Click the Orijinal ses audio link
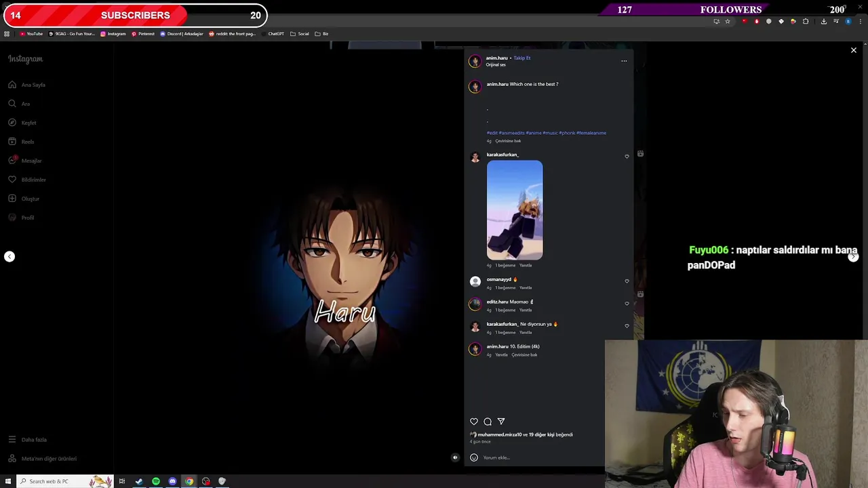The image size is (868, 488). [496, 64]
